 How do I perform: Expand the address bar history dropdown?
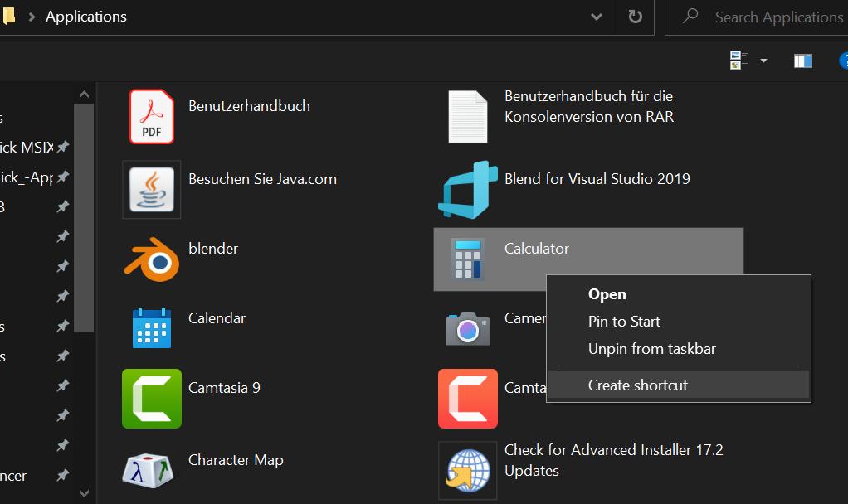coord(597,17)
